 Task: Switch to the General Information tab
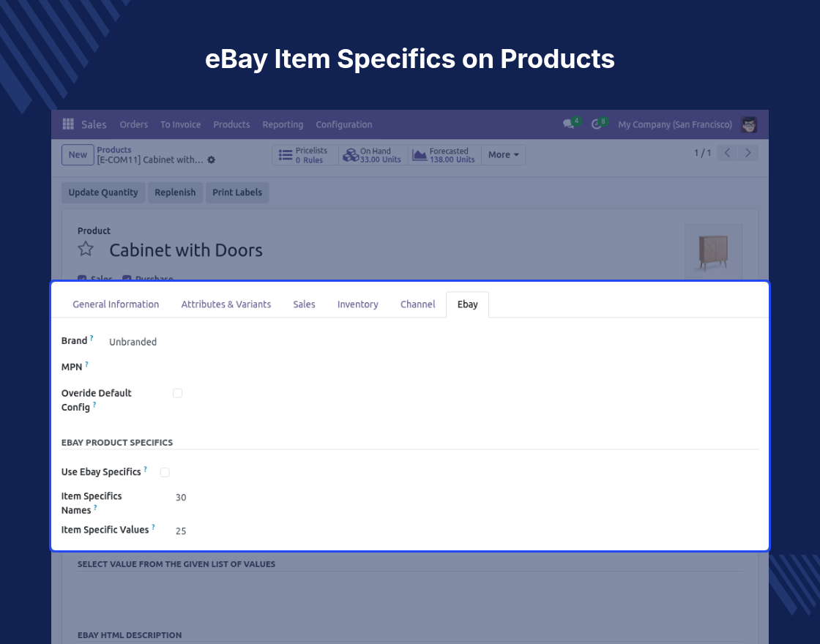coord(116,304)
